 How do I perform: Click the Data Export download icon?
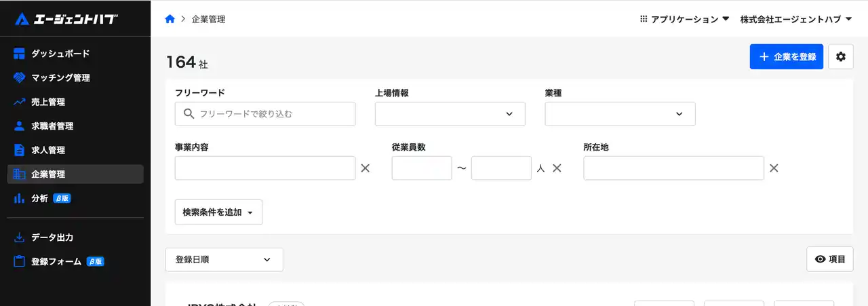19,237
